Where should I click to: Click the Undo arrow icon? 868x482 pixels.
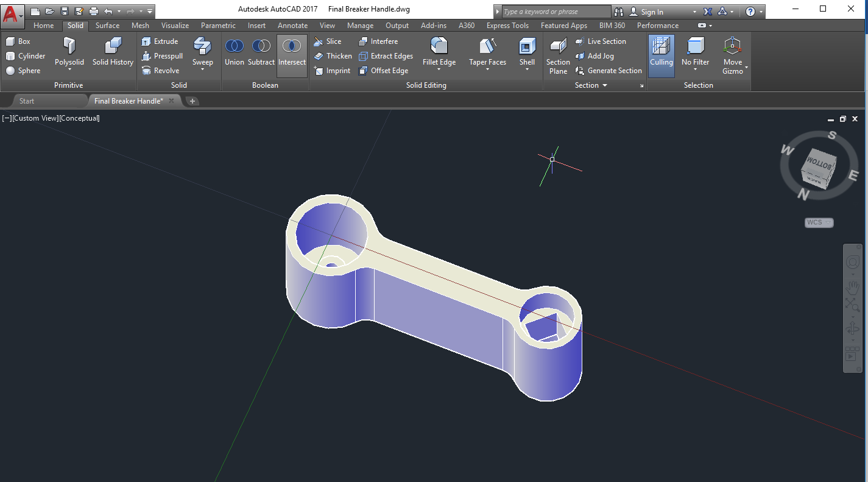point(108,11)
